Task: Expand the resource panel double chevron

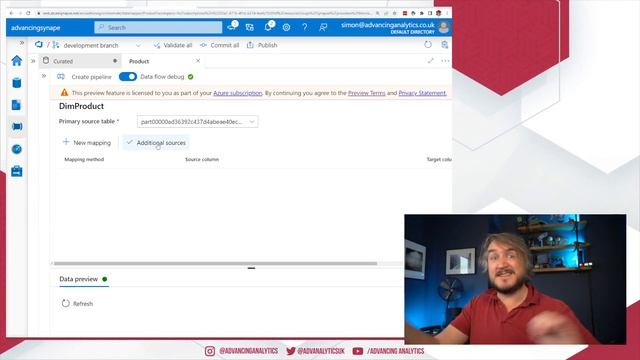Action: pyautogui.click(x=33, y=61)
